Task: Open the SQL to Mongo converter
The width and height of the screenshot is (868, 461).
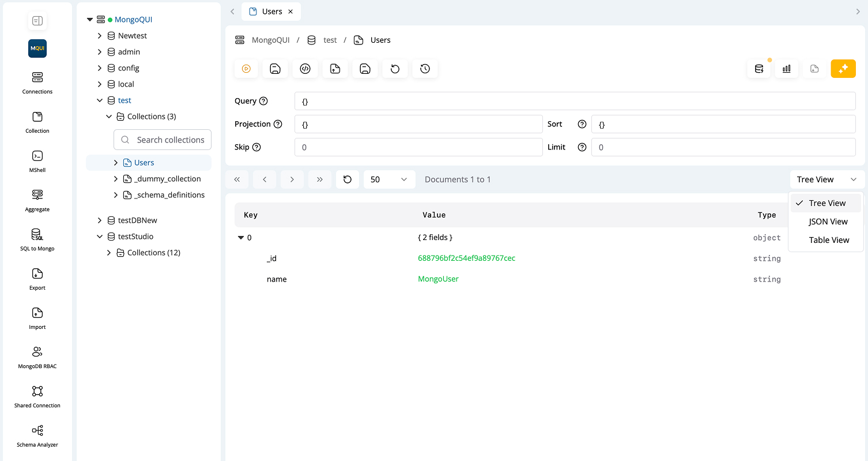Action: (37, 239)
